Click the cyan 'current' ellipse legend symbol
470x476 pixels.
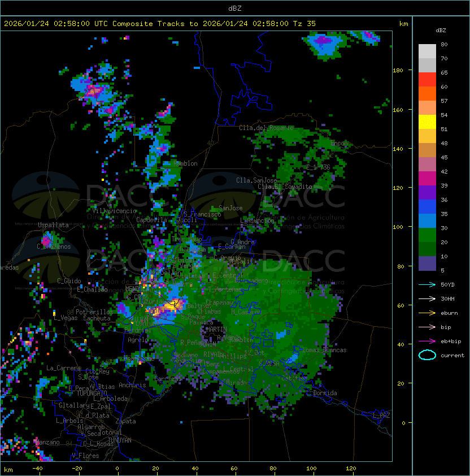tap(427, 355)
